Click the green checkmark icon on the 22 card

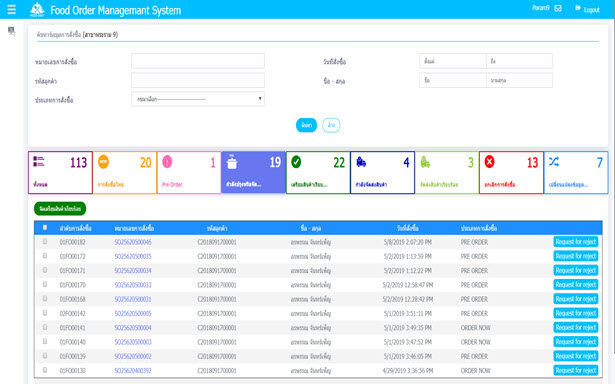pyautogui.click(x=296, y=162)
